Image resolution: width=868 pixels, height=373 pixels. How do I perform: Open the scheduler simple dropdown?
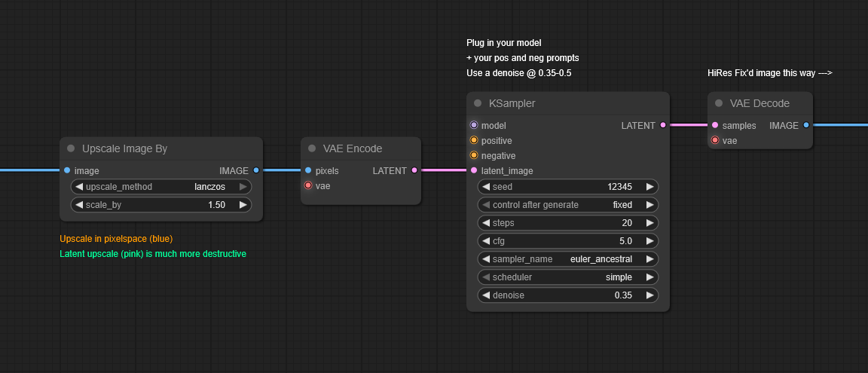coord(567,277)
